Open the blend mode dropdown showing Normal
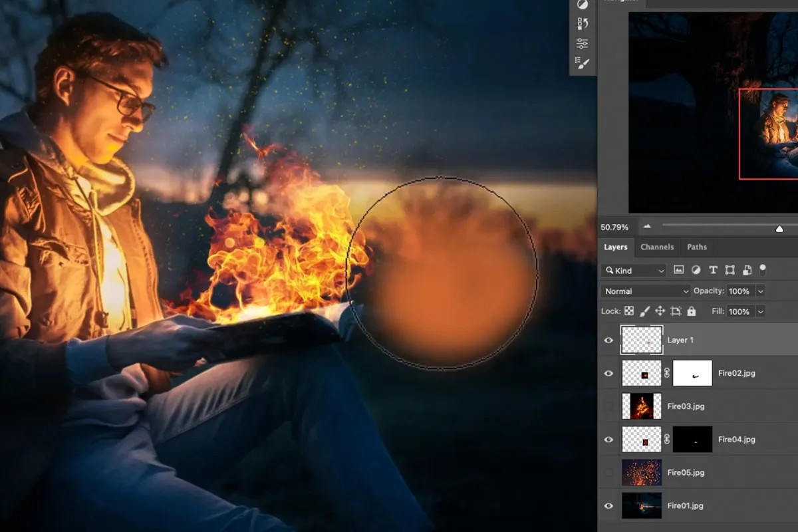The image size is (798, 532). pyautogui.click(x=645, y=291)
